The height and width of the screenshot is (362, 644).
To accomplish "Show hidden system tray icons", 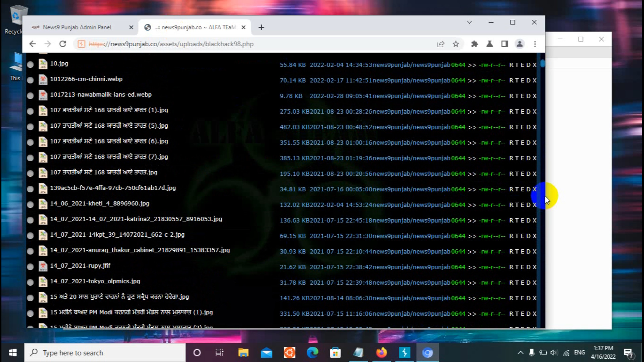I will tap(520, 353).
